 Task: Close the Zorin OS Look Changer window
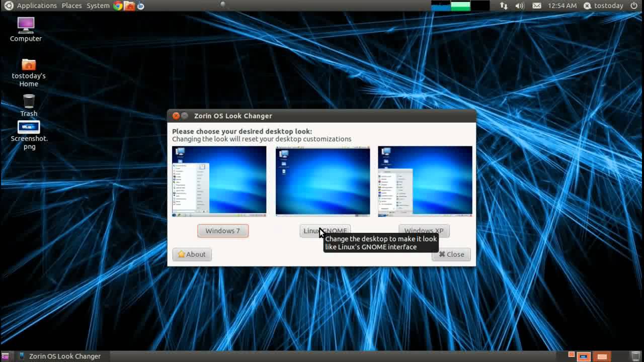pos(176,116)
